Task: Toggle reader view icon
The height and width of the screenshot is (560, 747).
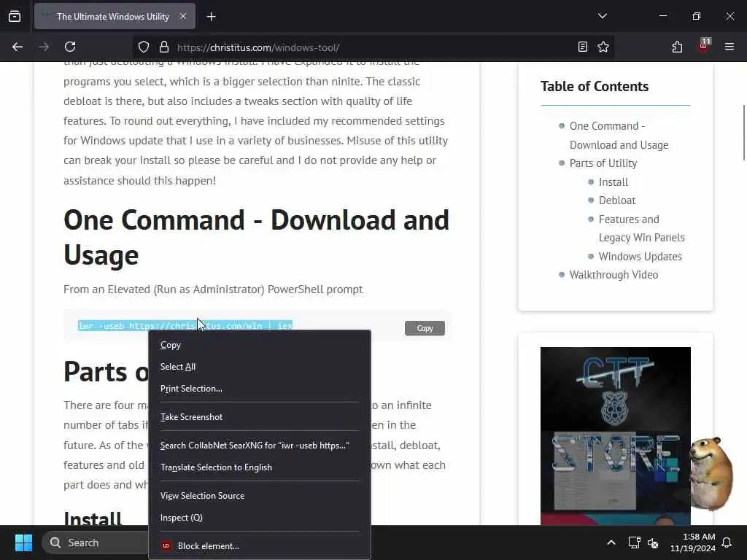Action: tap(583, 47)
